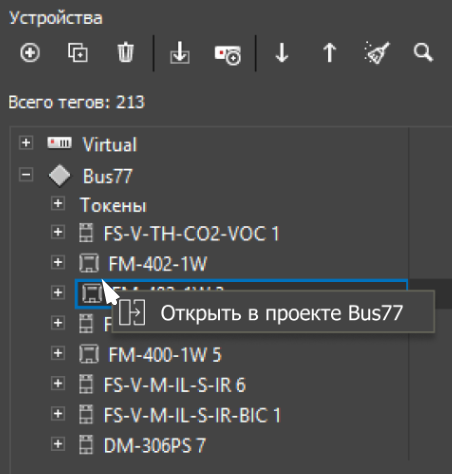Viewport: 452px width, 474px height.
Task: Select FS-V-M-IL-S-IR-BIC 1 in the tree
Action: [192, 415]
